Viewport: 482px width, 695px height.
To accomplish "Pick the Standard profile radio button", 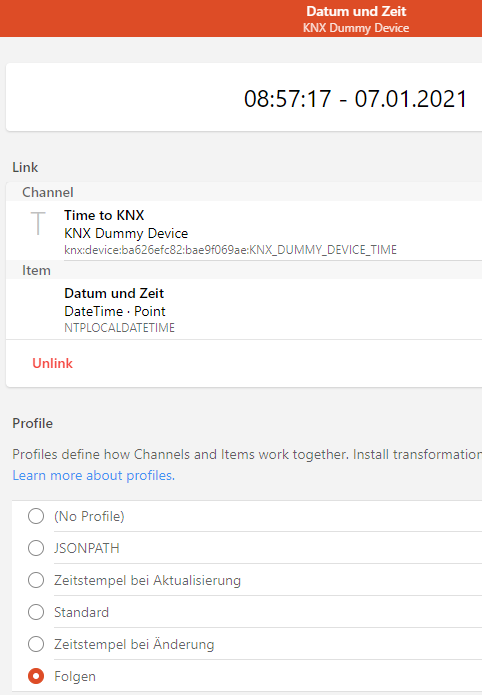I will coord(36,612).
